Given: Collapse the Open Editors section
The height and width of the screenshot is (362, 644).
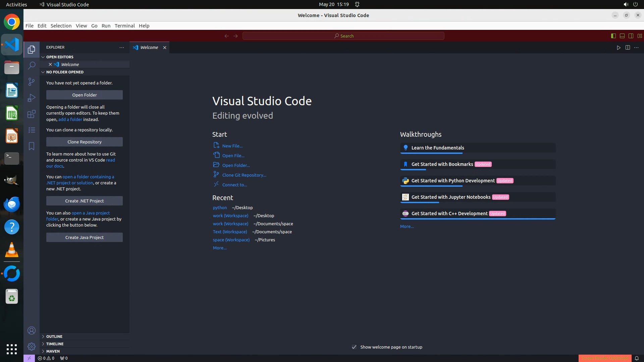Looking at the screenshot, I should click(x=60, y=57).
